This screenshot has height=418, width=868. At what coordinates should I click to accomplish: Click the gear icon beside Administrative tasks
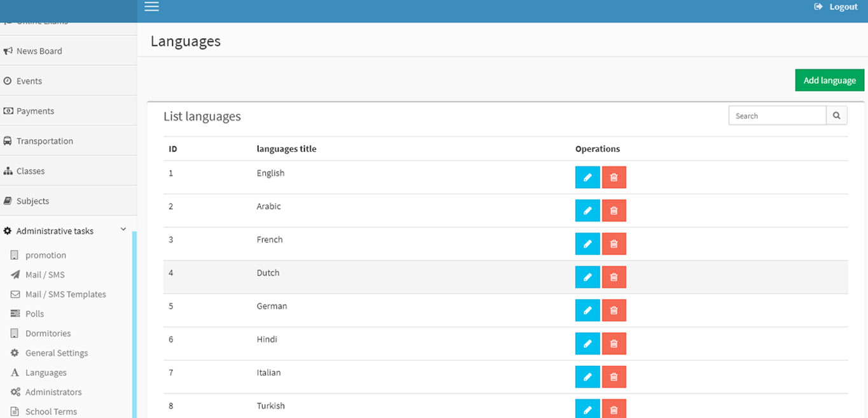click(8, 231)
